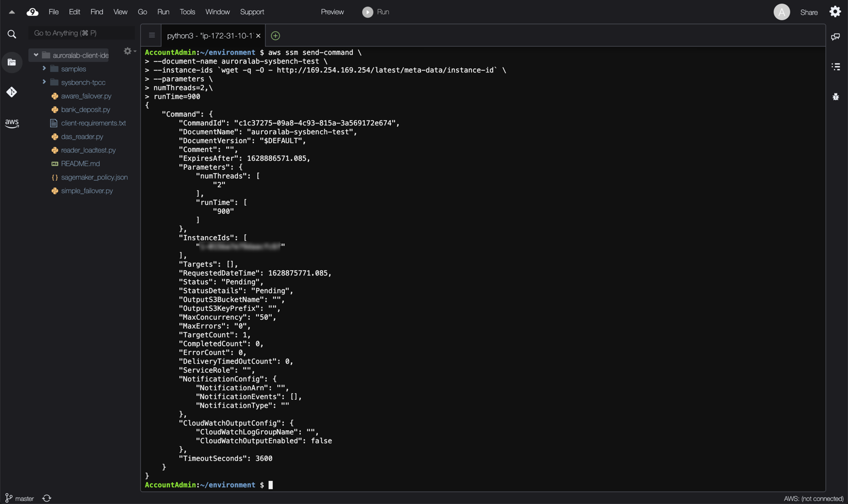This screenshot has height=504, width=848.
Task: Open the Preferences gear icon
Action: click(x=835, y=11)
